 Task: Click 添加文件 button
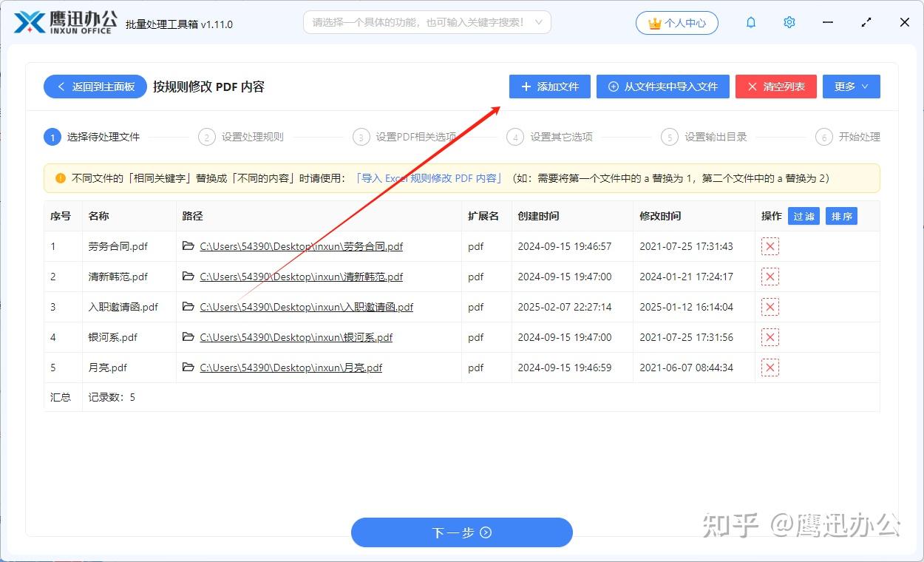coord(550,87)
